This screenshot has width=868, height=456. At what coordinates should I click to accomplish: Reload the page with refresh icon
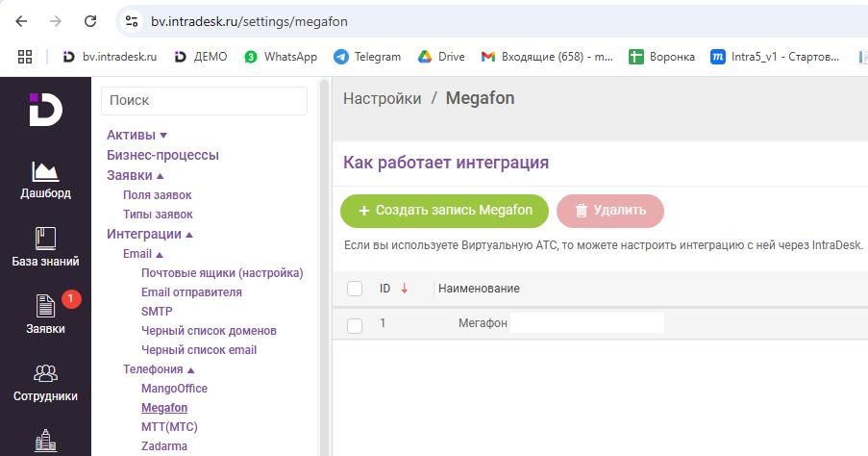(x=89, y=21)
